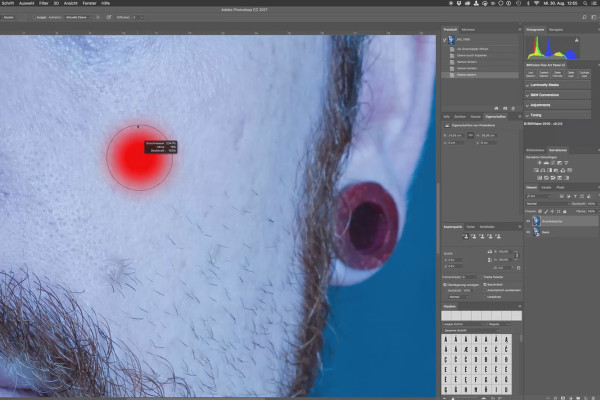600x400 pixels.
Task: Switch to the Info tab
Action: coord(447,116)
